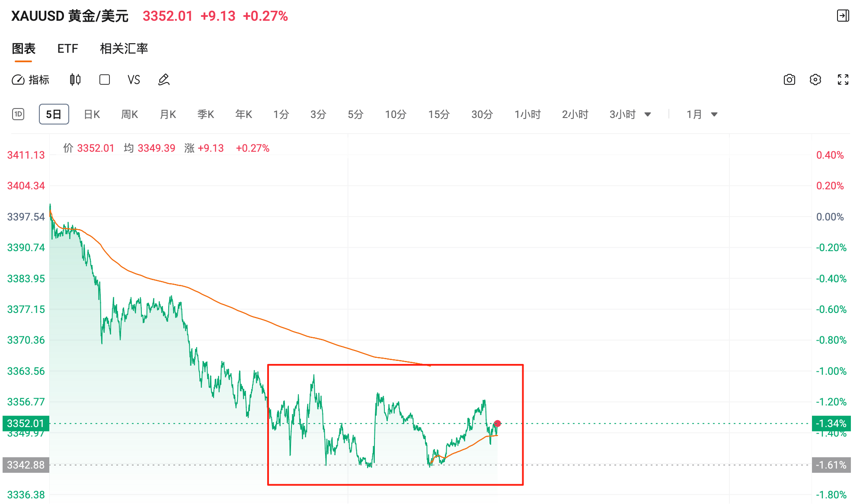Toggle the 1D timeframe button
Image resolution: width=863 pixels, height=504 pixels.
pos(18,115)
